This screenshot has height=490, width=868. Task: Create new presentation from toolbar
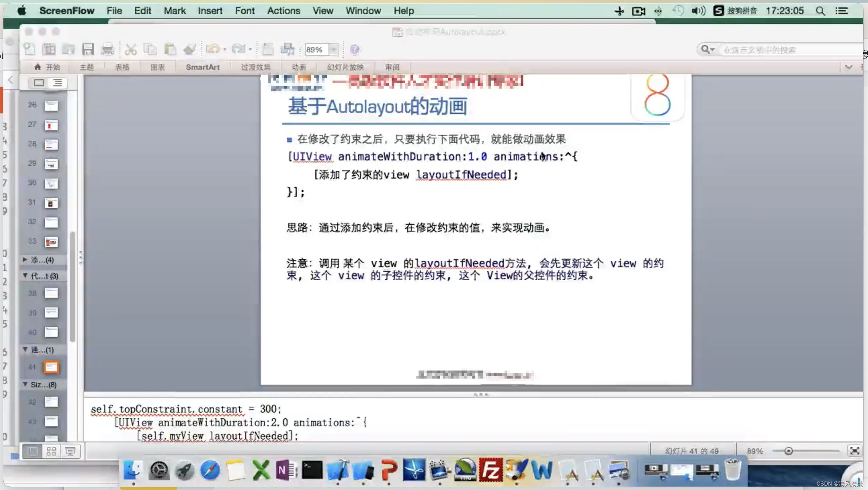[x=30, y=50]
